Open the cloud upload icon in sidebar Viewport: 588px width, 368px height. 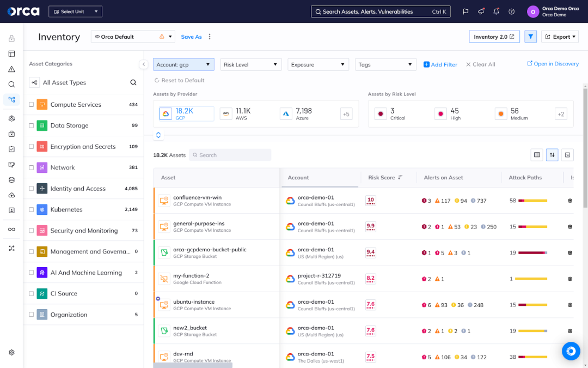tap(11, 195)
